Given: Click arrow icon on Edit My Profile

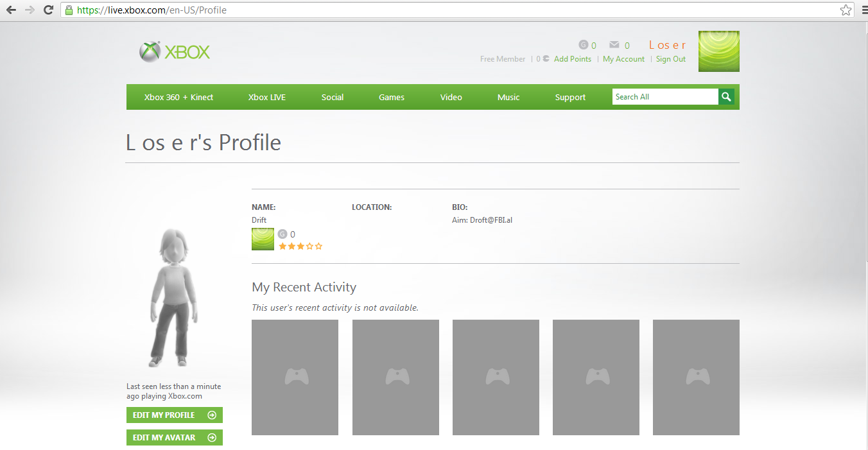Looking at the screenshot, I should click(x=212, y=415).
